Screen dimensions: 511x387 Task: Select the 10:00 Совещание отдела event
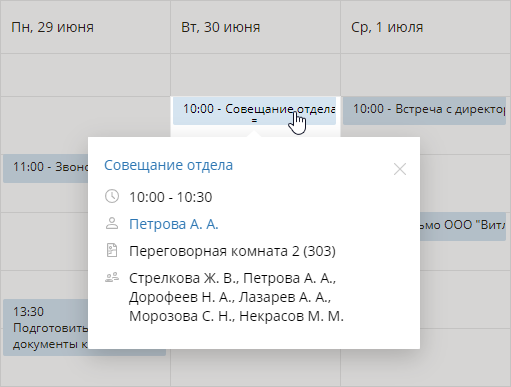254,111
